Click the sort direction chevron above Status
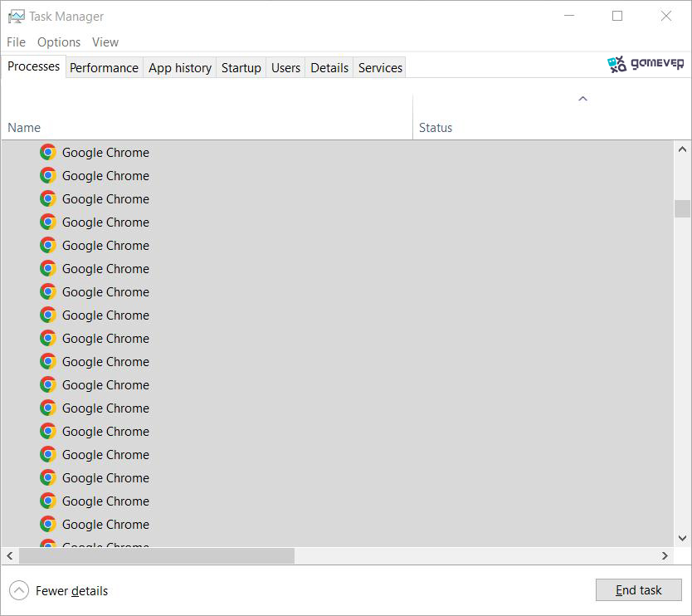This screenshot has height=616, width=692. (582, 99)
